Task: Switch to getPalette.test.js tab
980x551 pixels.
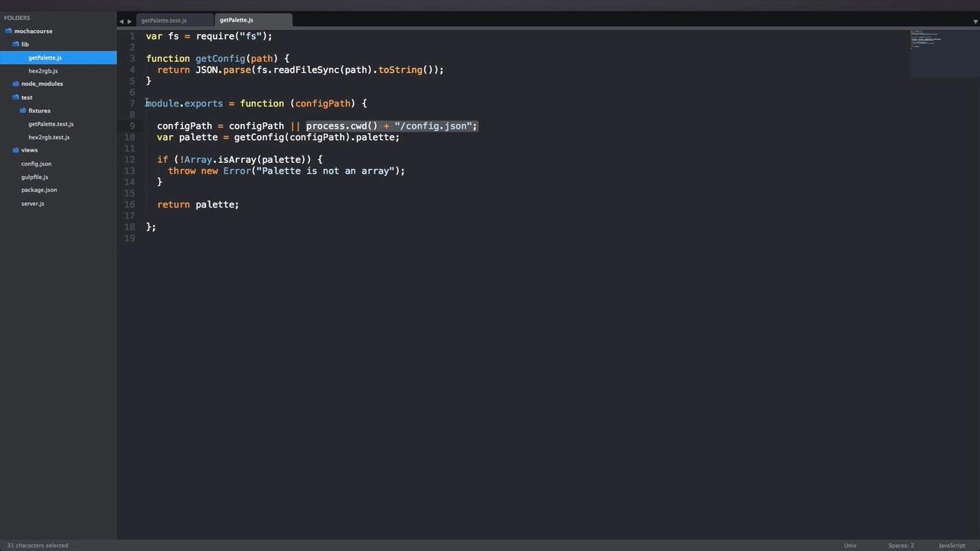Action: coord(174,20)
